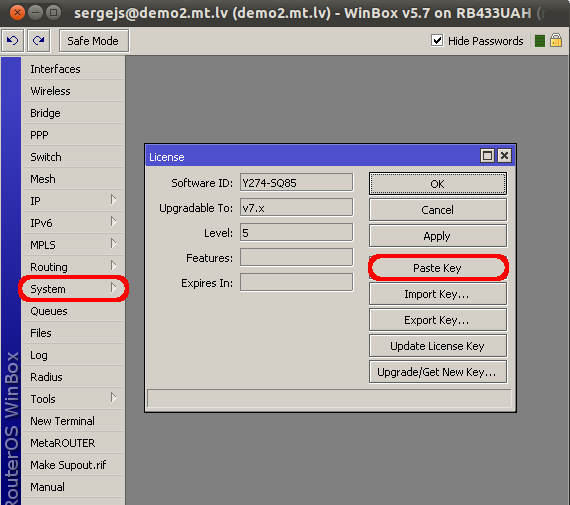This screenshot has height=505, width=570.
Task: Click the Update License Key button
Action: pos(438,346)
